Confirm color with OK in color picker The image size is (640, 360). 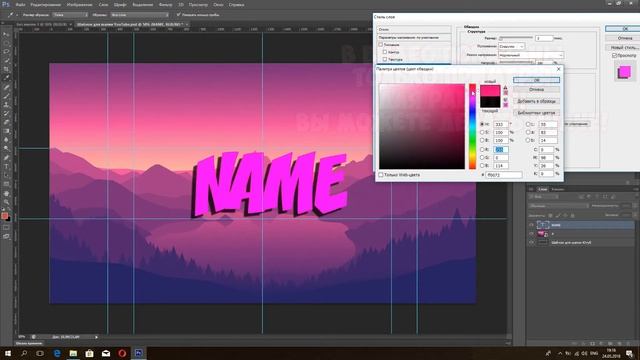tap(536, 80)
